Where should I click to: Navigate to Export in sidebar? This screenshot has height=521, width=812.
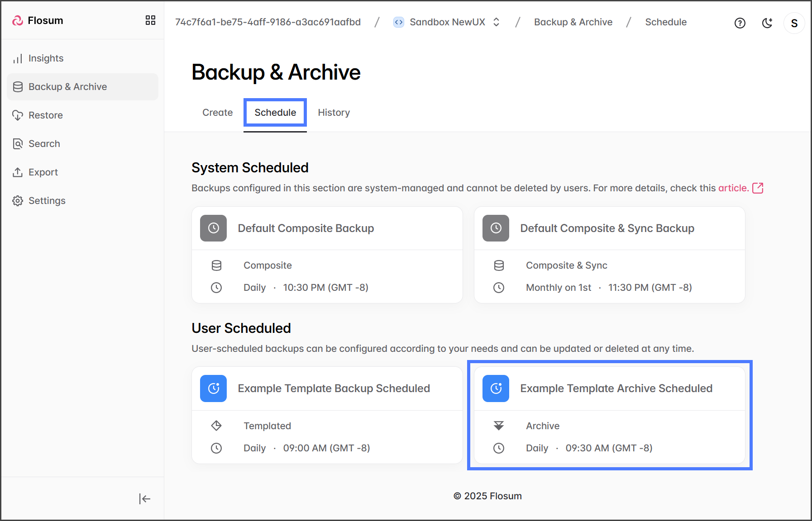point(43,172)
